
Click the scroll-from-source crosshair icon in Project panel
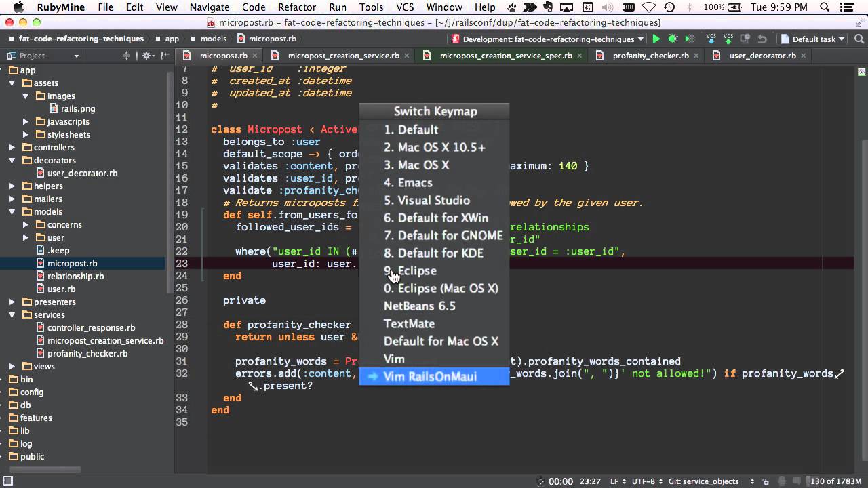126,56
